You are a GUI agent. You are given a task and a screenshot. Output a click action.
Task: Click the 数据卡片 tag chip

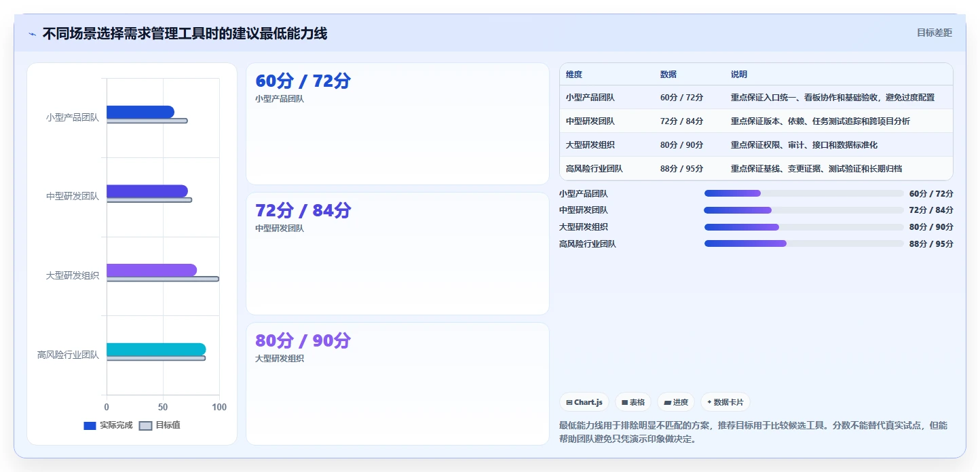[x=725, y=402]
